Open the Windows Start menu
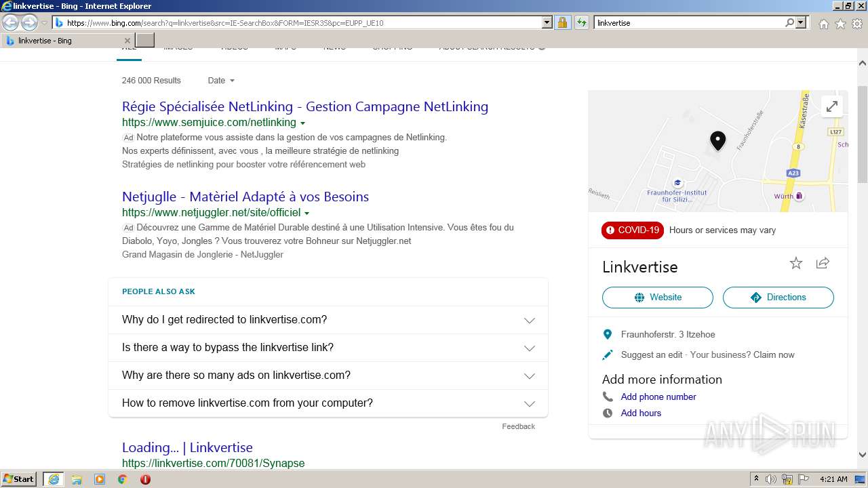The image size is (868, 488). 19,479
